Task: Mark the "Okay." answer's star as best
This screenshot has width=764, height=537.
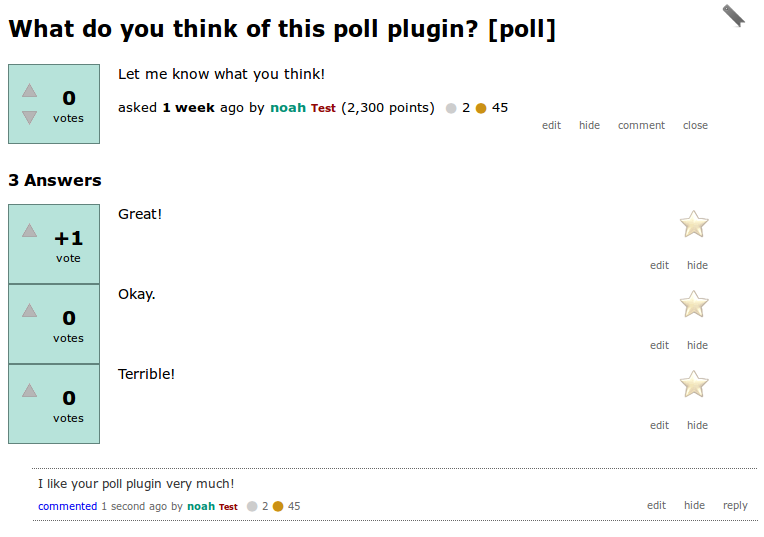Action: tap(694, 304)
